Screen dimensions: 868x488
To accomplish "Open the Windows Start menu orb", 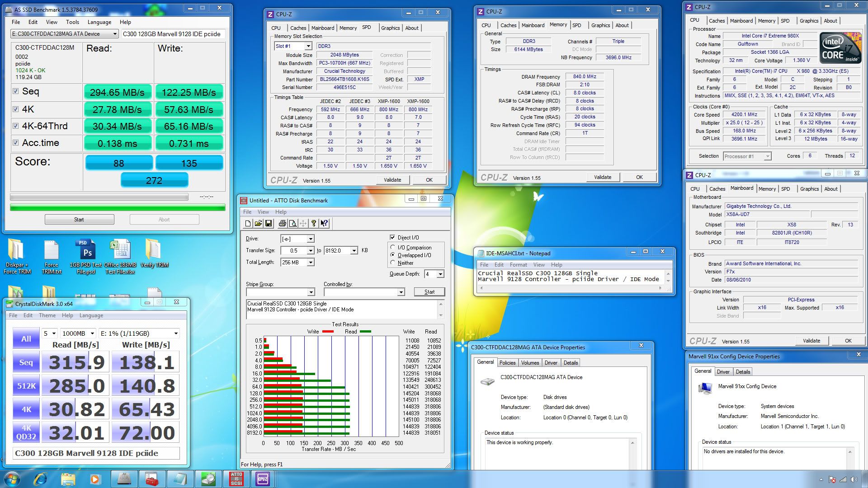I will tap(12, 479).
